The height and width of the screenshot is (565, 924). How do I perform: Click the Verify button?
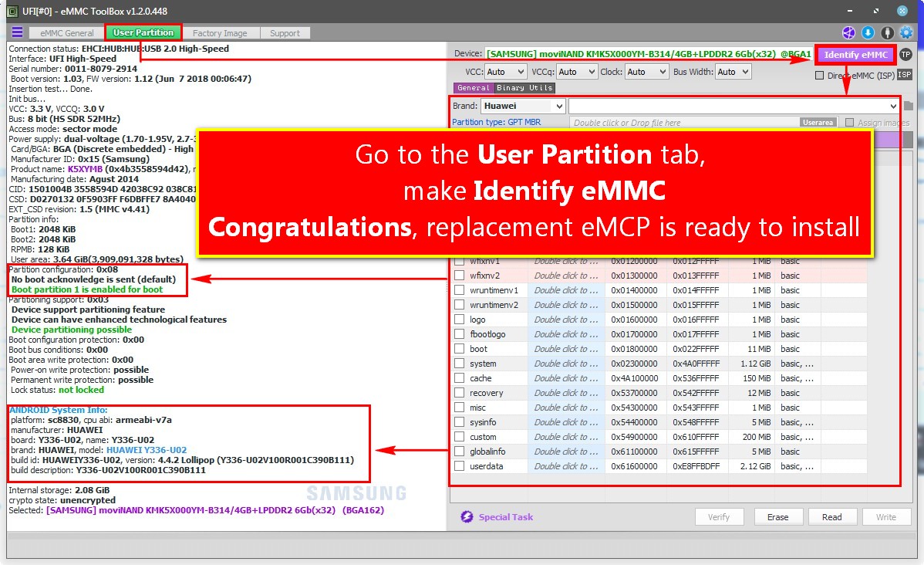(718, 516)
